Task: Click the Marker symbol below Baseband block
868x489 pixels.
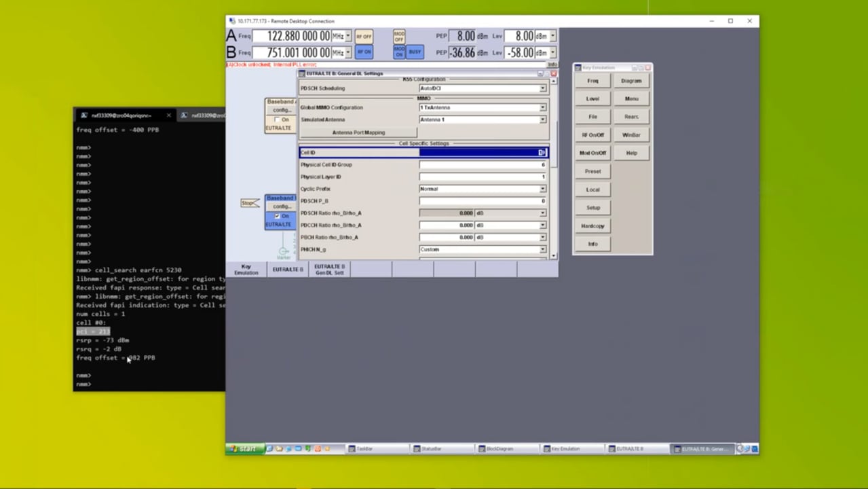Action: [284, 253]
